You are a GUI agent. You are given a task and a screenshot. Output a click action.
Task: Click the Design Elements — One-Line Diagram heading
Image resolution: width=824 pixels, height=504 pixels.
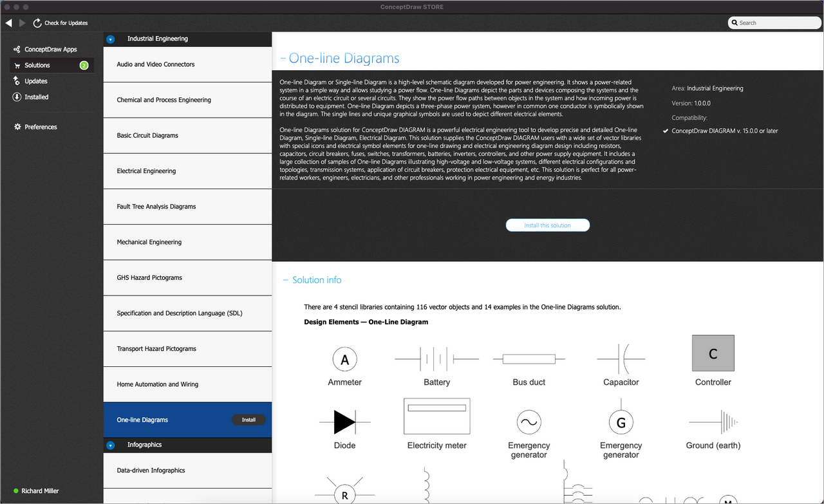click(x=366, y=322)
